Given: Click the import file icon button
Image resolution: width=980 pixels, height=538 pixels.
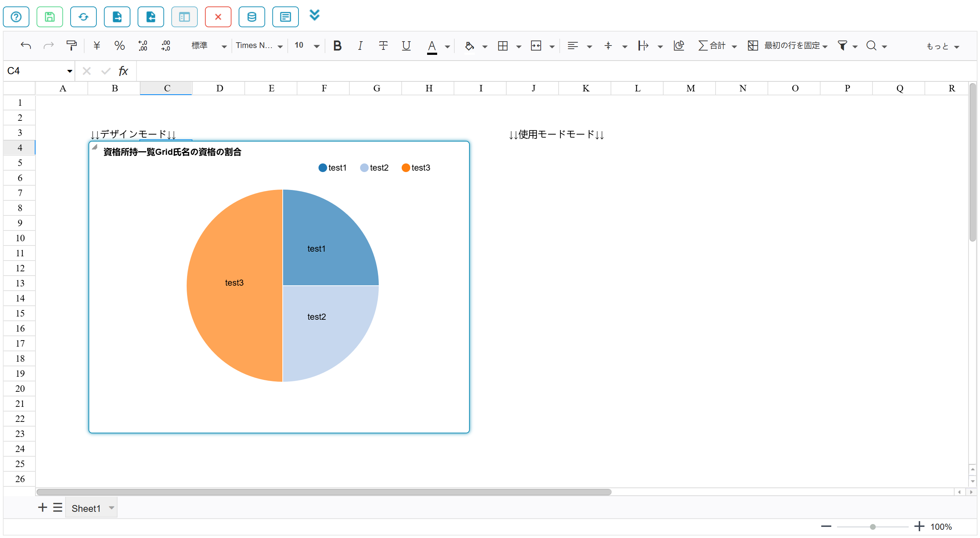Looking at the screenshot, I should (x=150, y=17).
